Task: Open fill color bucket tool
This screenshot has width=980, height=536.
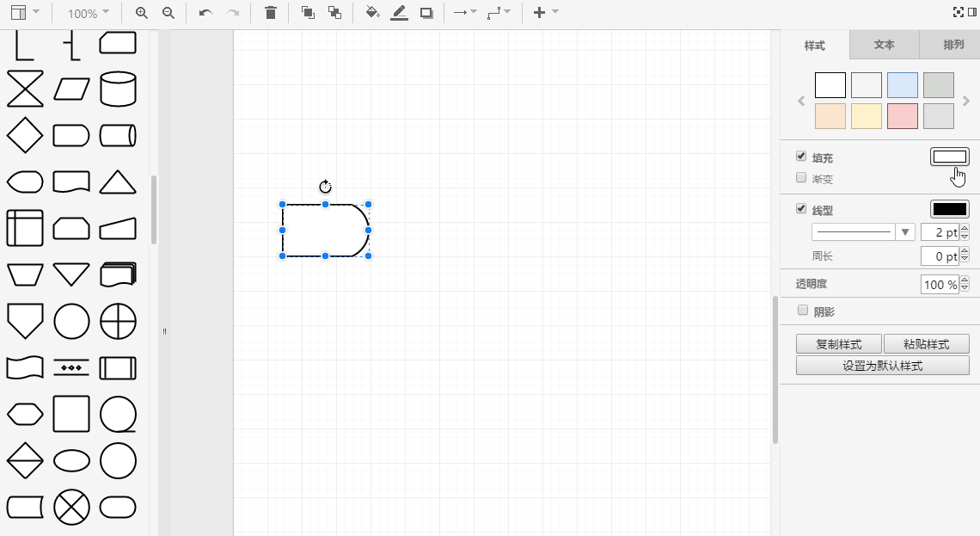Action: tap(372, 13)
